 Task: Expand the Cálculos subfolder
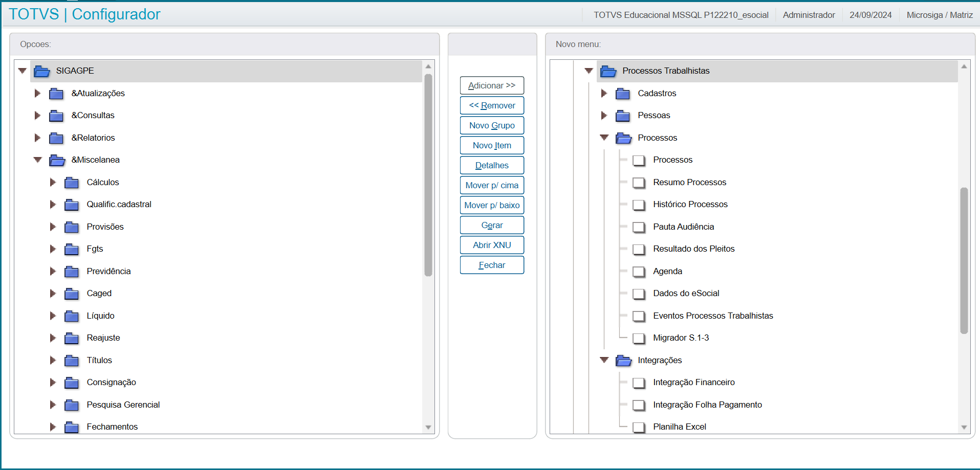click(53, 182)
